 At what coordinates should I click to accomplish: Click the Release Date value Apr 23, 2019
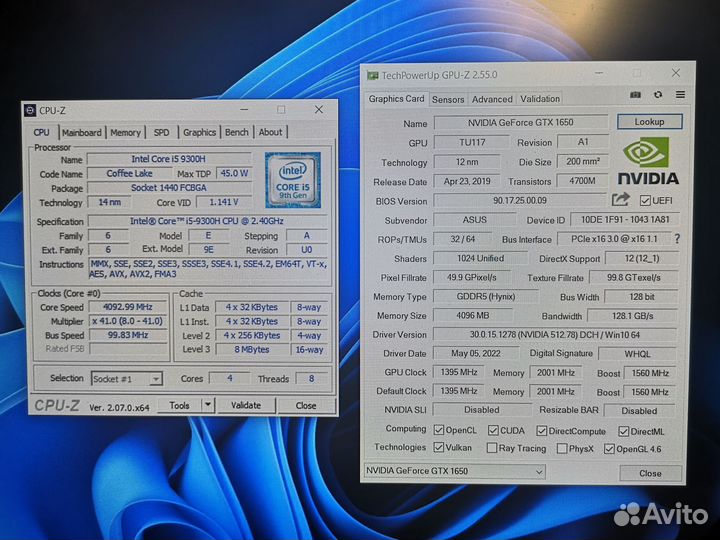(x=467, y=181)
